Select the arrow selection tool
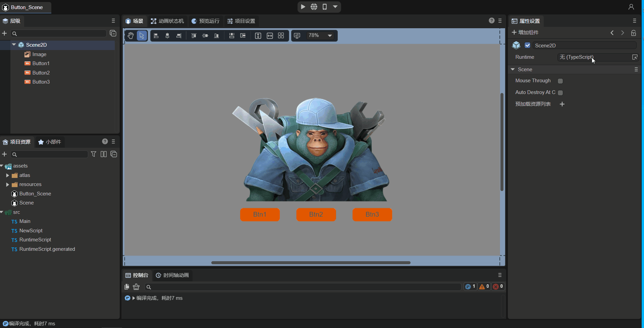The image size is (644, 328). [x=142, y=36]
